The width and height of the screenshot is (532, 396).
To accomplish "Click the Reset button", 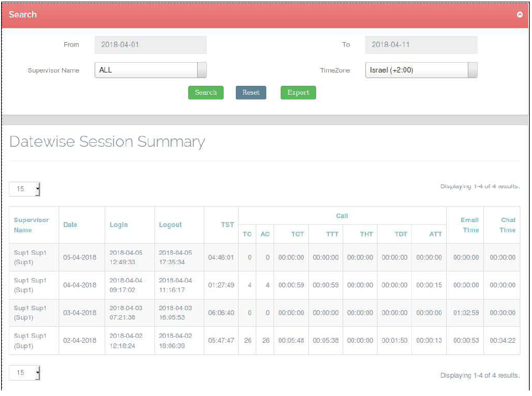I will (x=251, y=92).
